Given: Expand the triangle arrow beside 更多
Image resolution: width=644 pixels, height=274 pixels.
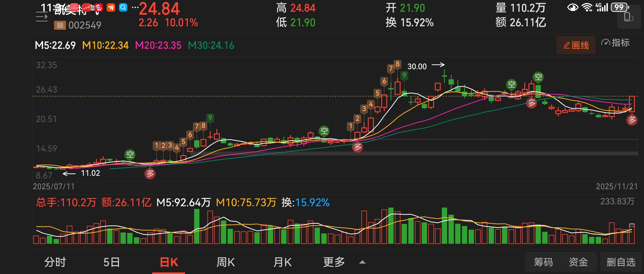Looking at the screenshot, I should [362, 262].
